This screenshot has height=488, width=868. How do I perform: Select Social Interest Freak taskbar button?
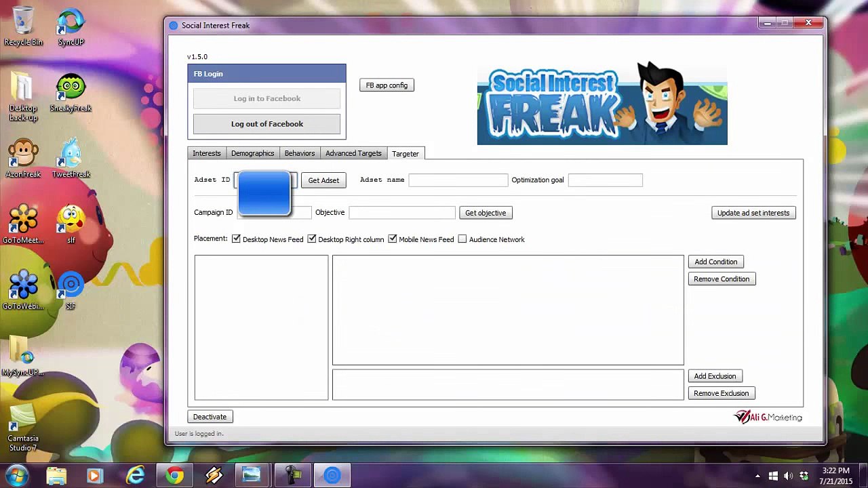[332, 476]
